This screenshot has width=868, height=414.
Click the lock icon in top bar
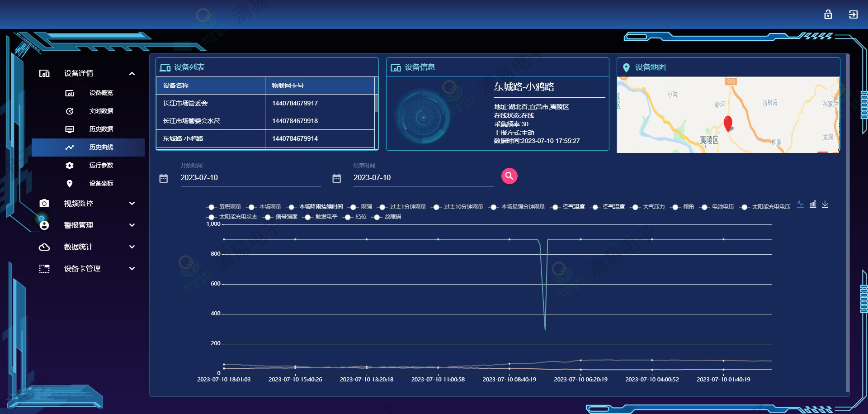[x=828, y=14]
